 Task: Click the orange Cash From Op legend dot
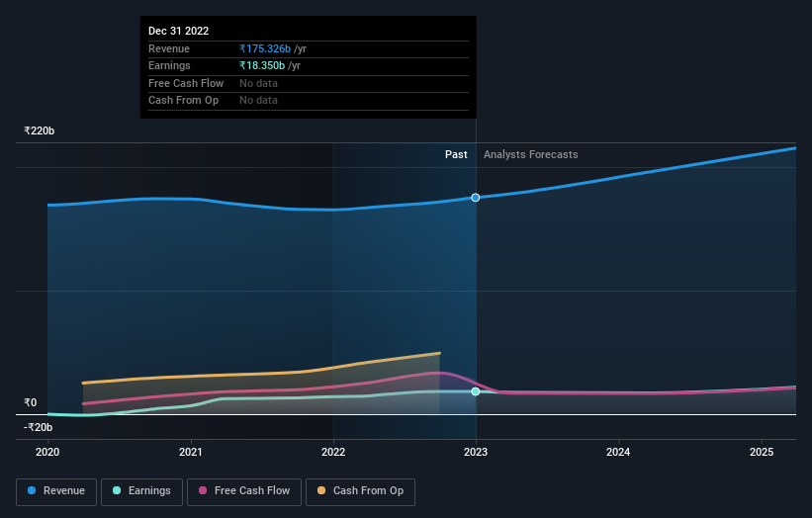tap(321, 490)
